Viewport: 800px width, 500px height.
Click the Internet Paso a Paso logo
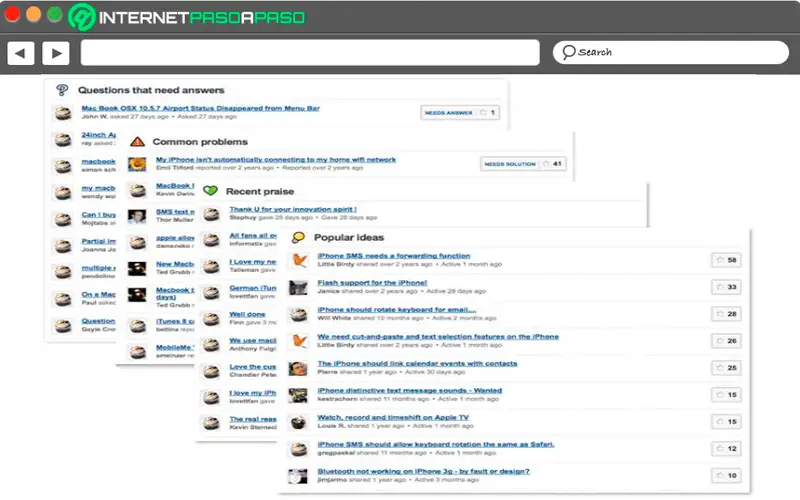pyautogui.click(x=186, y=17)
